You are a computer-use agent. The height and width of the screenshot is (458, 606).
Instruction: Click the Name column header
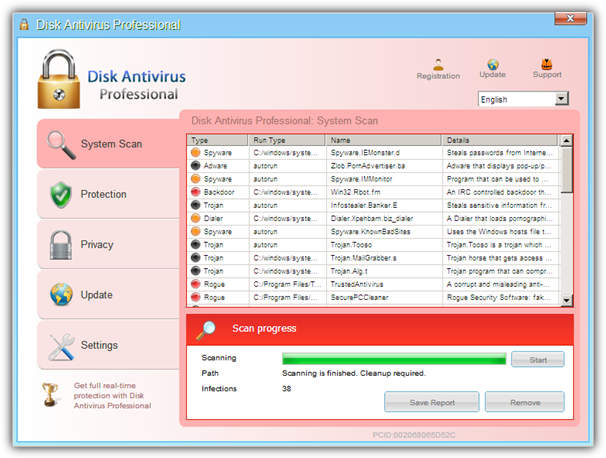[x=384, y=141]
